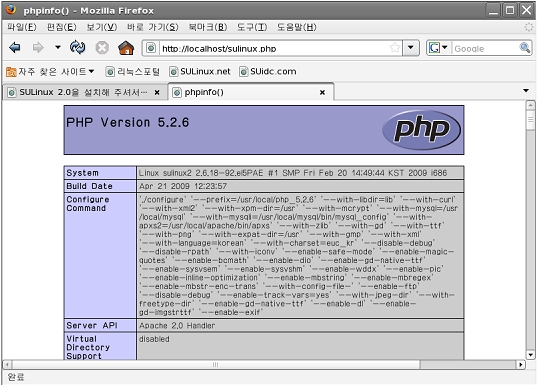The width and height of the screenshot is (537, 386).
Task: Go to the Home page icon
Action: [126, 48]
